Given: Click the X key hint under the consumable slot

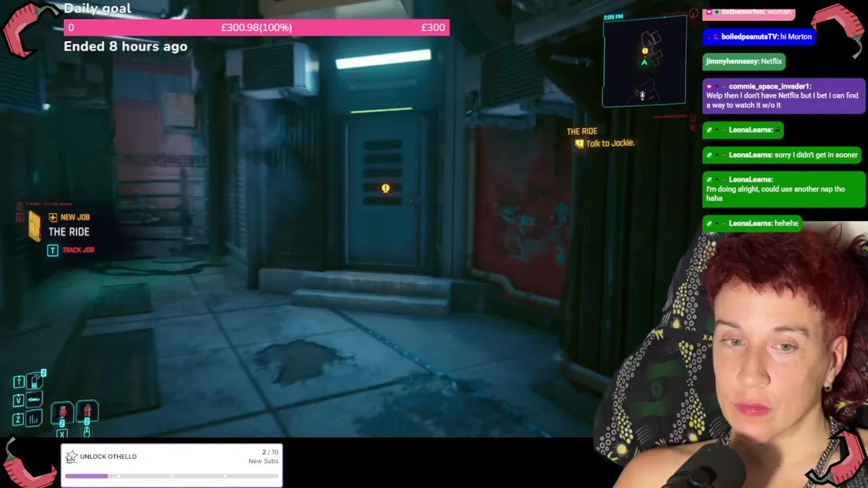Looking at the screenshot, I should tap(62, 433).
